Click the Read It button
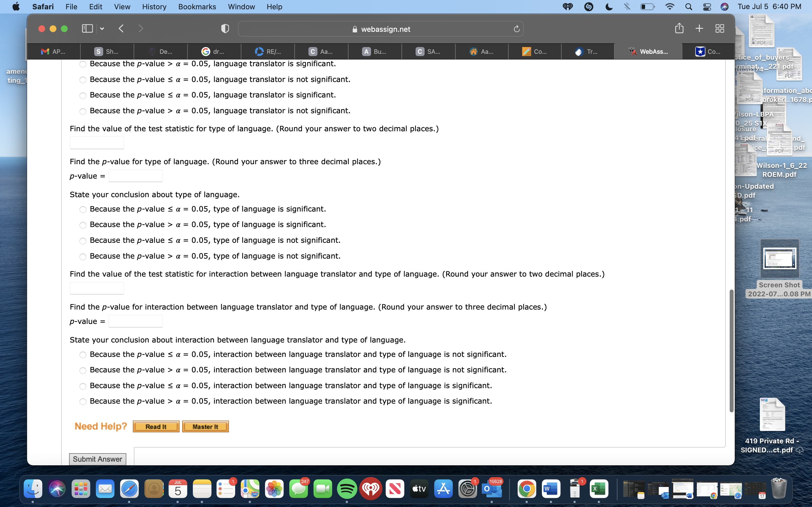812x507 pixels. pos(156,426)
